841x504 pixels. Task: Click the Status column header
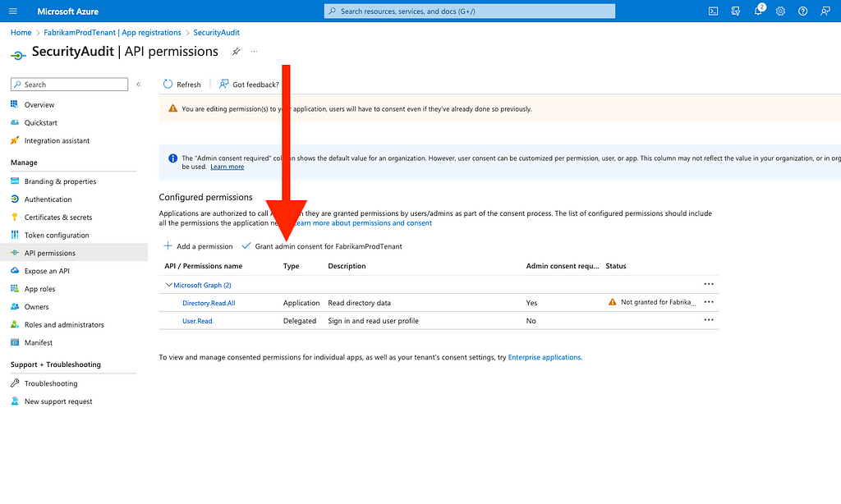pyautogui.click(x=616, y=266)
